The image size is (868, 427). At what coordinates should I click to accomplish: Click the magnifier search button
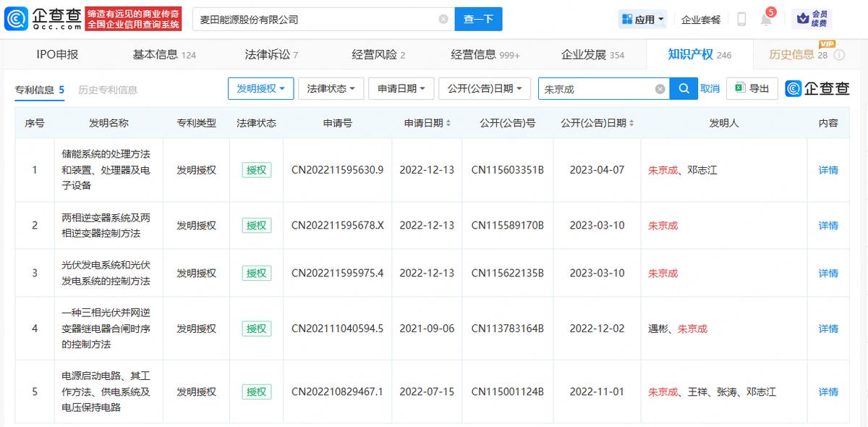[684, 89]
